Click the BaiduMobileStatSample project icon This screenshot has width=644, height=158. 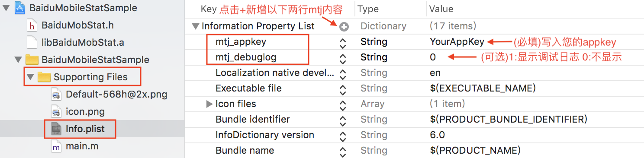(20, 8)
